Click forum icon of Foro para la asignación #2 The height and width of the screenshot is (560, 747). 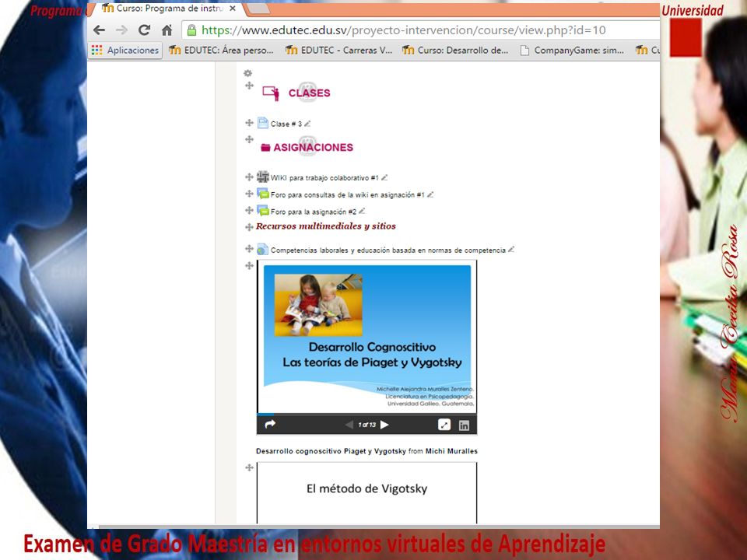pyautogui.click(x=263, y=211)
